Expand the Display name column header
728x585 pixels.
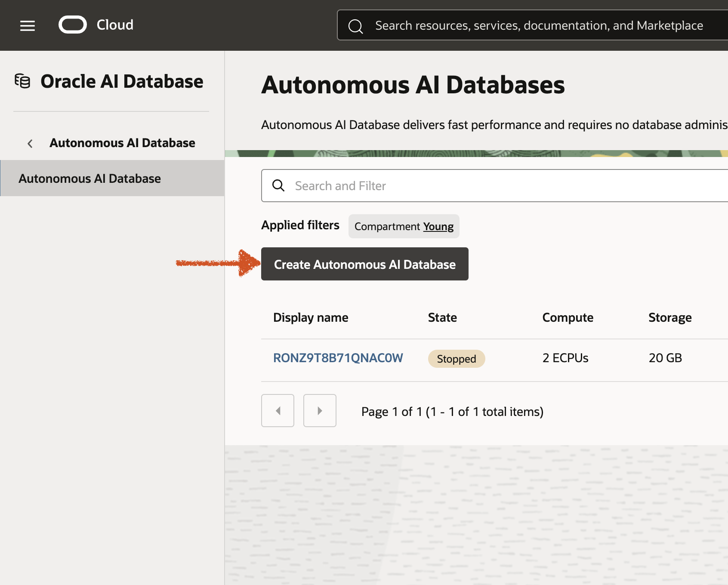[x=311, y=317]
